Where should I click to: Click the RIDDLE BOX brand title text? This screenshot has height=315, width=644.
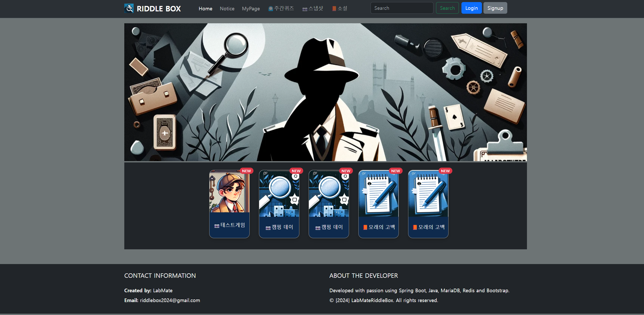[159, 9]
